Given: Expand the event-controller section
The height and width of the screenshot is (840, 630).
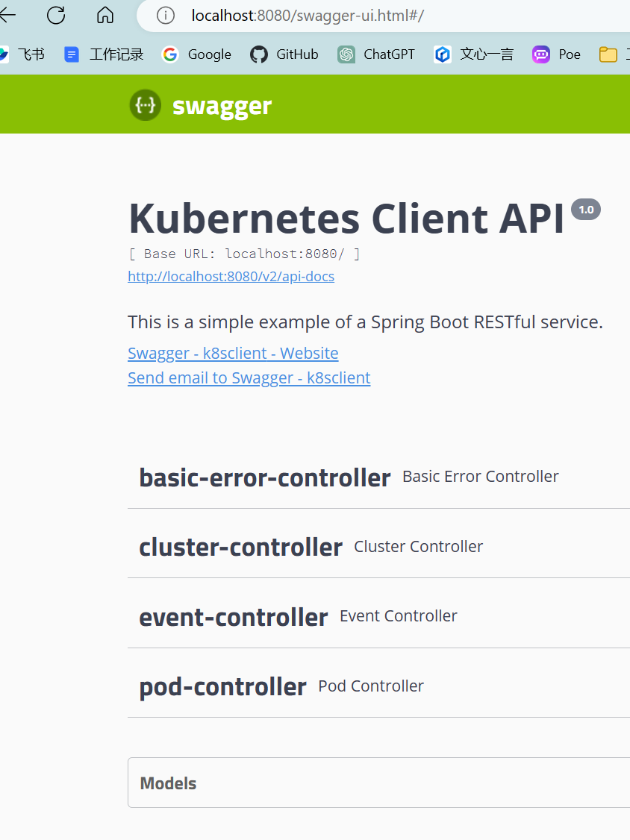Looking at the screenshot, I should tap(378, 617).
